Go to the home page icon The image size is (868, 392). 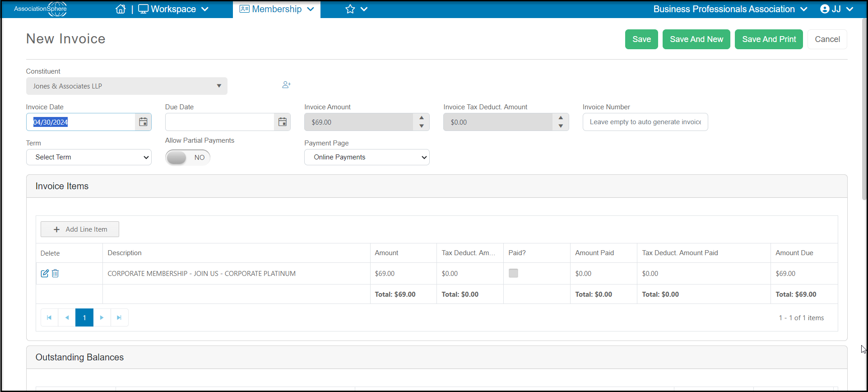121,9
